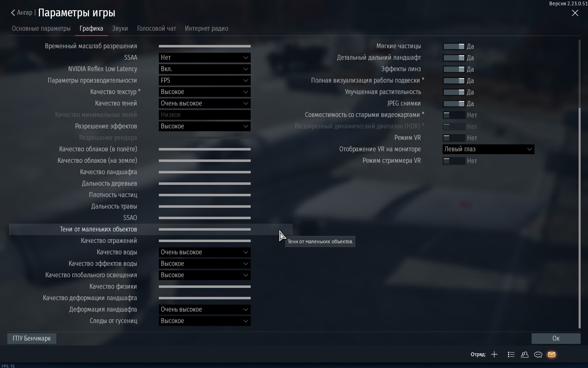This screenshot has height=368, width=588.
Task: Open the SSAA dropdown
Action: [205, 58]
